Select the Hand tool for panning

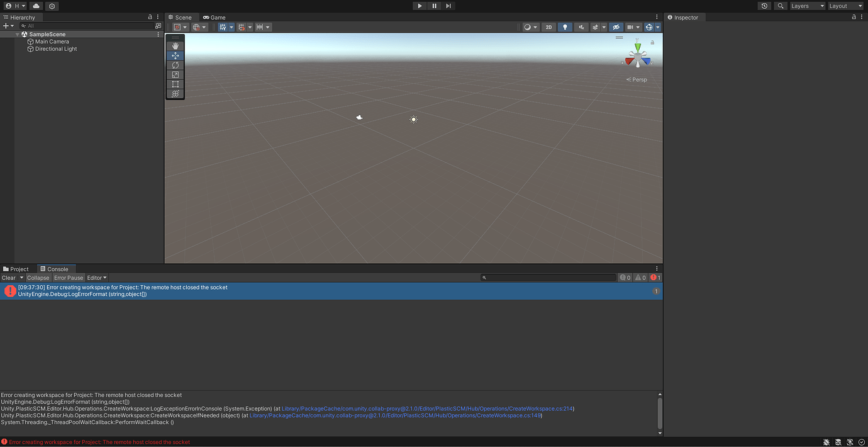coord(175,45)
